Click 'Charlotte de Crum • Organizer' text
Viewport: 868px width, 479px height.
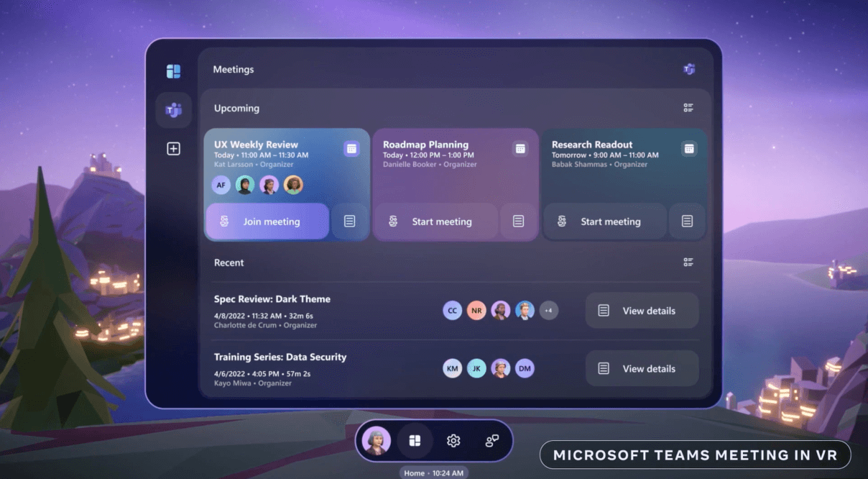266,325
